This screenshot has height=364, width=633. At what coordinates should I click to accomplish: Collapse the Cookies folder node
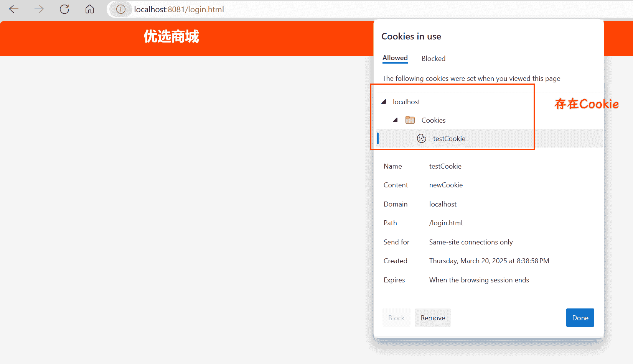395,120
